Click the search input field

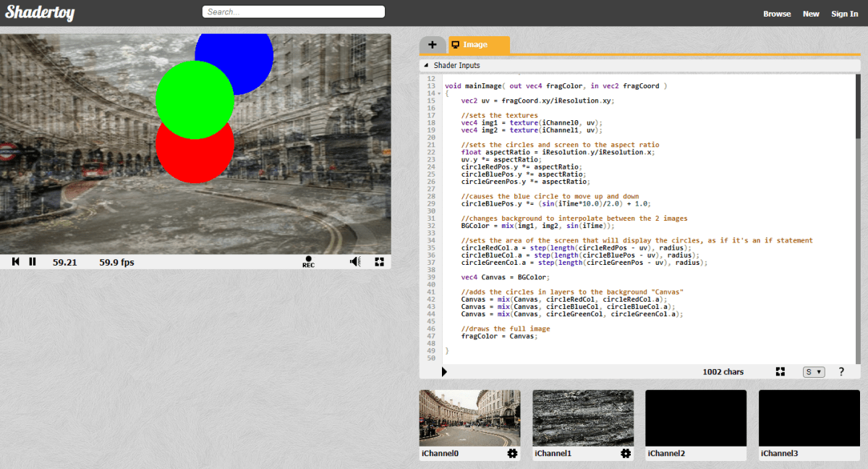(x=293, y=12)
